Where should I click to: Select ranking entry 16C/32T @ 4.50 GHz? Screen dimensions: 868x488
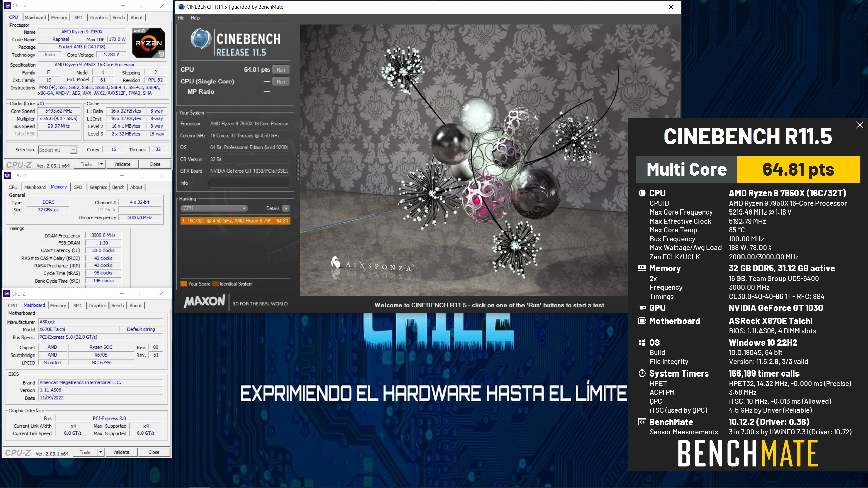pos(235,221)
